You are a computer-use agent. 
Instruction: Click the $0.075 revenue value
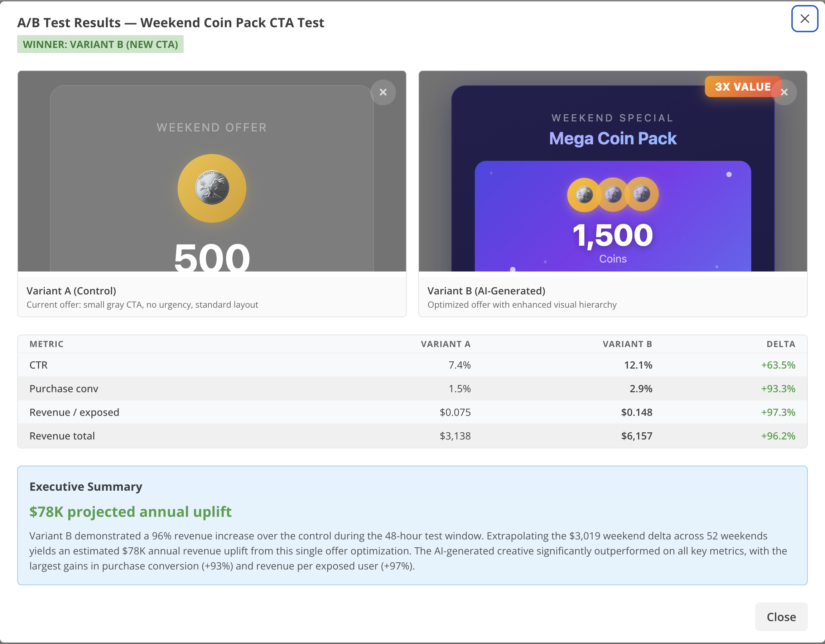pyautogui.click(x=455, y=412)
